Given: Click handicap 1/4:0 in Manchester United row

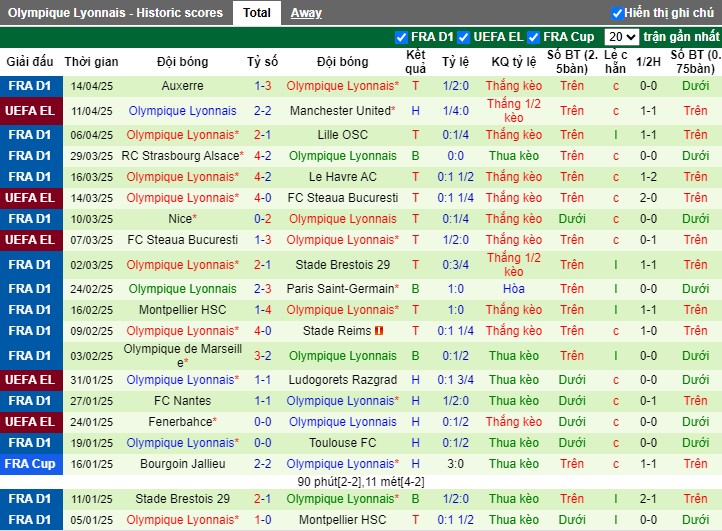Looking at the screenshot, I should (x=455, y=111).
